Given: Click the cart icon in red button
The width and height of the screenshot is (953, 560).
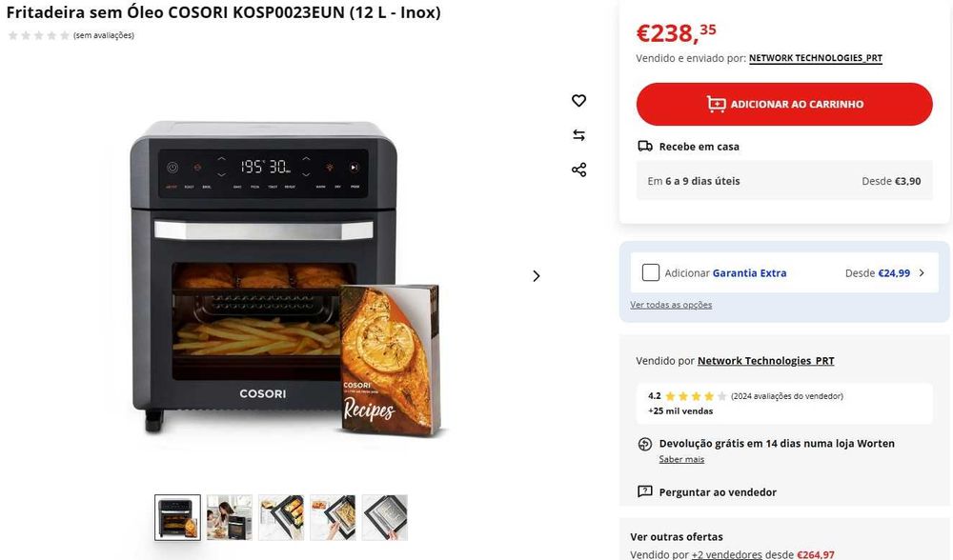Looking at the screenshot, I should [716, 105].
